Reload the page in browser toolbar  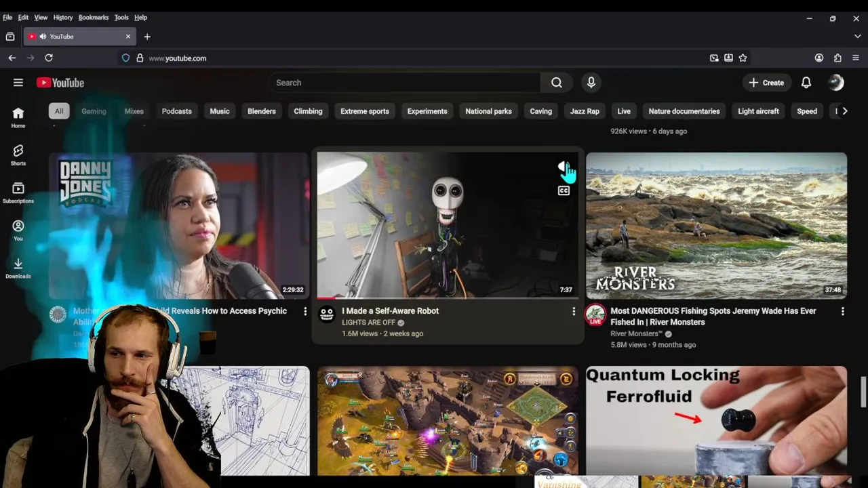click(49, 58)
